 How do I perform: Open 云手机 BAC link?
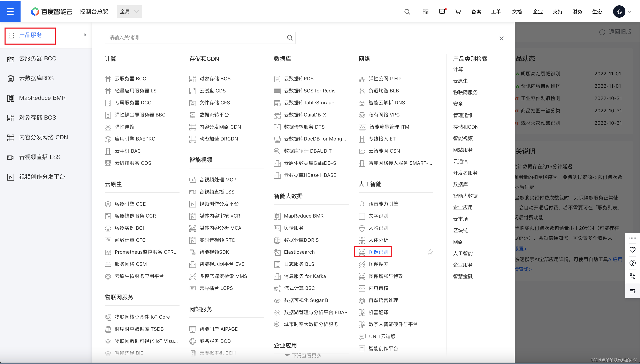pyautogui.click(x=128, y=151)
